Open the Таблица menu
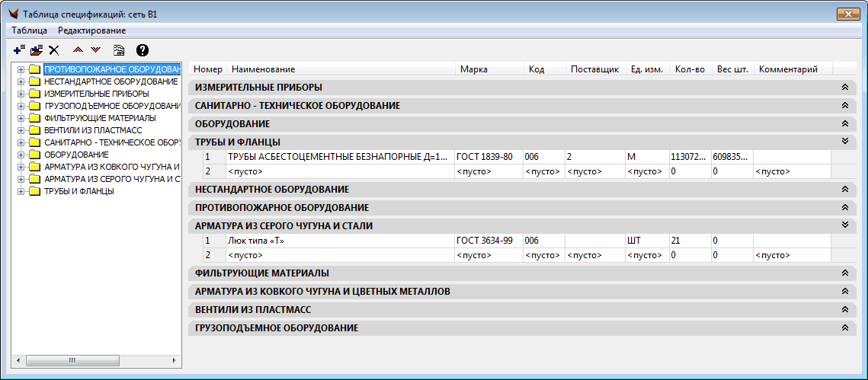 (x=30, y=30)
